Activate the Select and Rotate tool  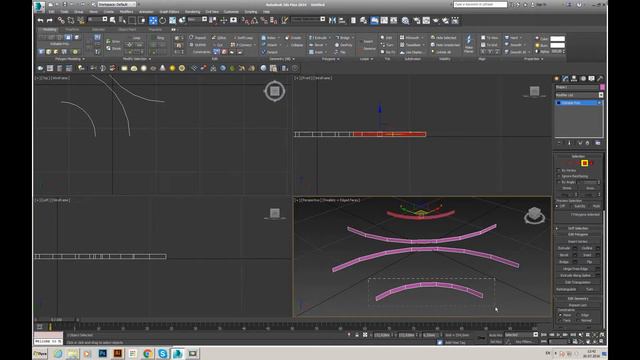coord(162,20)
